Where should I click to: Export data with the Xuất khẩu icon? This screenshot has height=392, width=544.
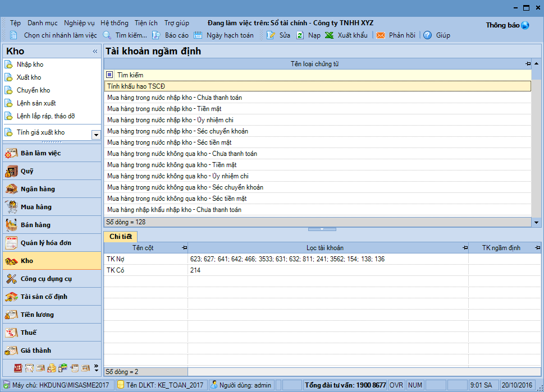pos(330,35)
